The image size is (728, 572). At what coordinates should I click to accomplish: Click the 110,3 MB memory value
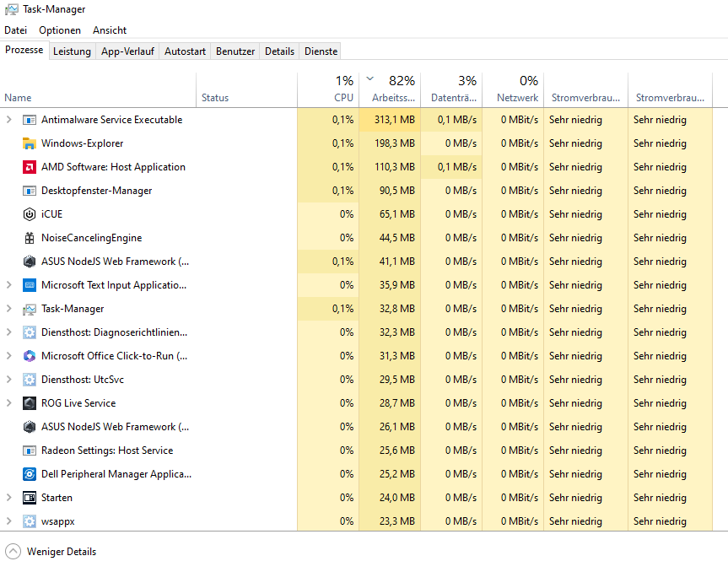pyautogui.click(x=395, y=167)
